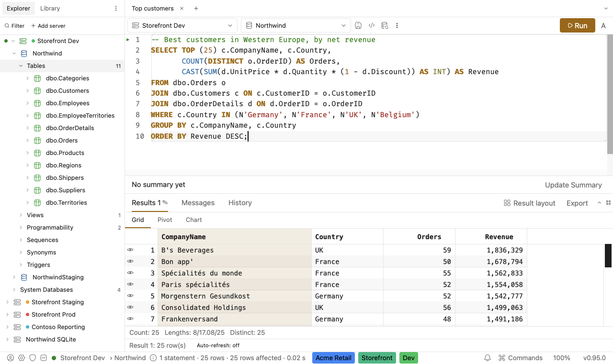613x364 pixels.
Task: Expand the dbo.Orders table node
Action: (x=28, y=141)
